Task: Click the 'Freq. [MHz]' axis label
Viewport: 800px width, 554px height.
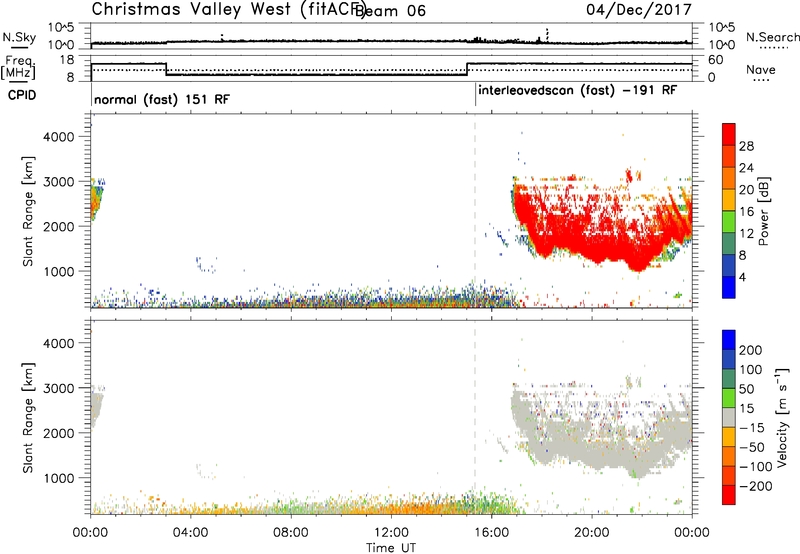Action: coord(19,67)
